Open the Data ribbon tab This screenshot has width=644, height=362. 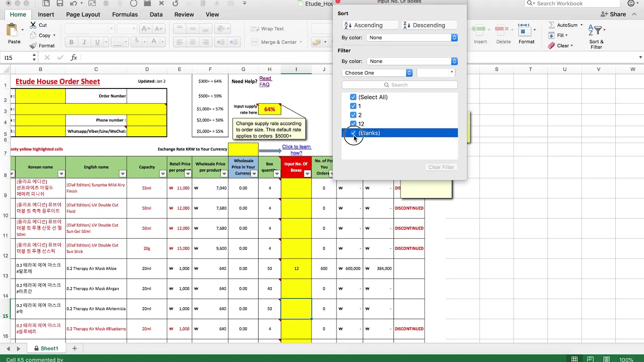(x=156, y=15)
